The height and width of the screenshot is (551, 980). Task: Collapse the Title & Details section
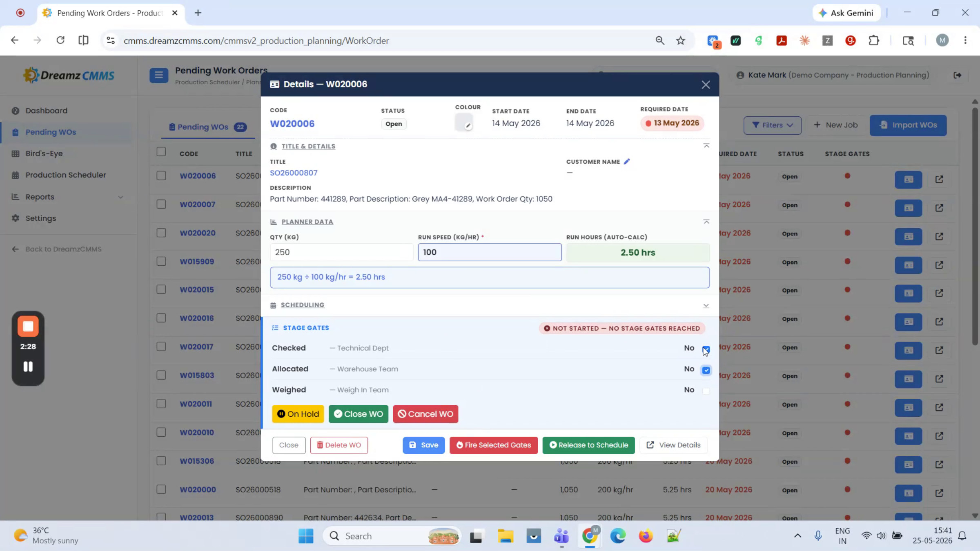(x=706, y=146)
